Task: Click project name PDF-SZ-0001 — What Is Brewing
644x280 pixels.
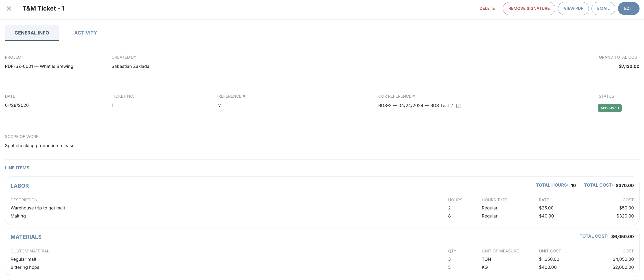Action: point(39,66)
